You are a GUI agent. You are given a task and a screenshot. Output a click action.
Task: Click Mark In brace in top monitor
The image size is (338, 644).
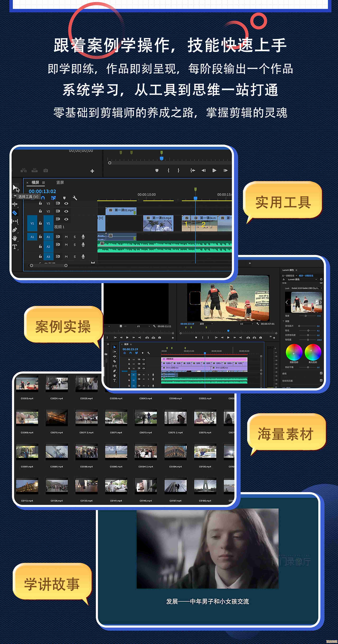(168, 171)
